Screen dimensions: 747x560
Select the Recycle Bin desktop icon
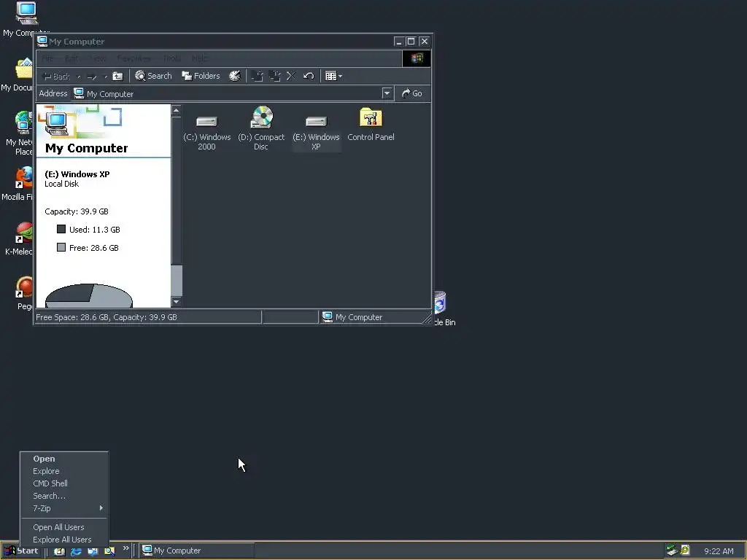click(x=443, y=308)
